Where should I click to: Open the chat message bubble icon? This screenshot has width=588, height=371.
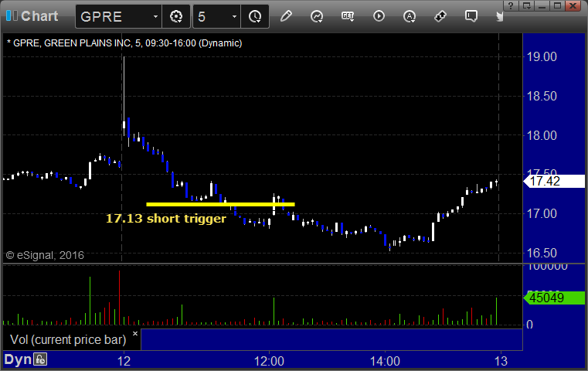point(471,16)
